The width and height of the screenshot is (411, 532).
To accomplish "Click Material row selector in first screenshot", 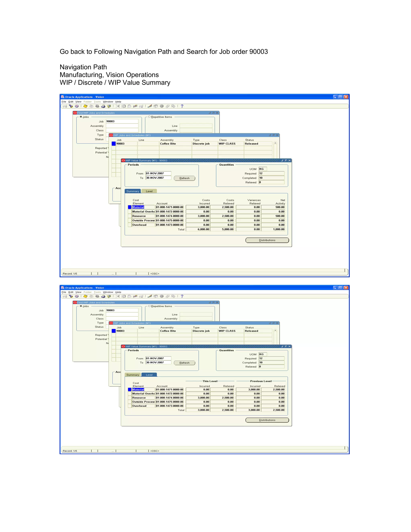I will coord(129,207).
